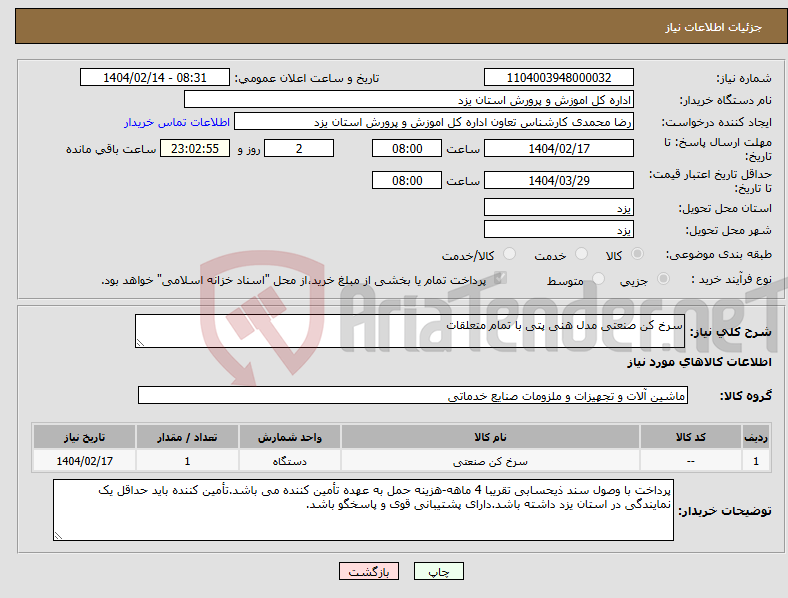The width and height of the screenshot is (788, 598).
Task: Click the response deadline date 1404/02/17 field
Action: [559, 148]
